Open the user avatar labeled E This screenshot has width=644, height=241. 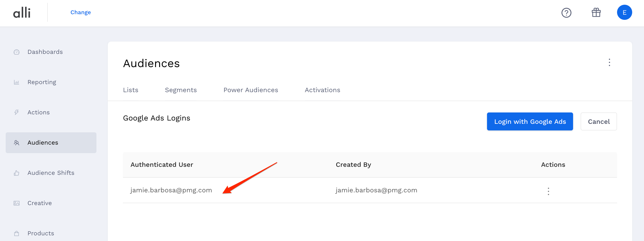pyautogui.click(x=625, y=12)
